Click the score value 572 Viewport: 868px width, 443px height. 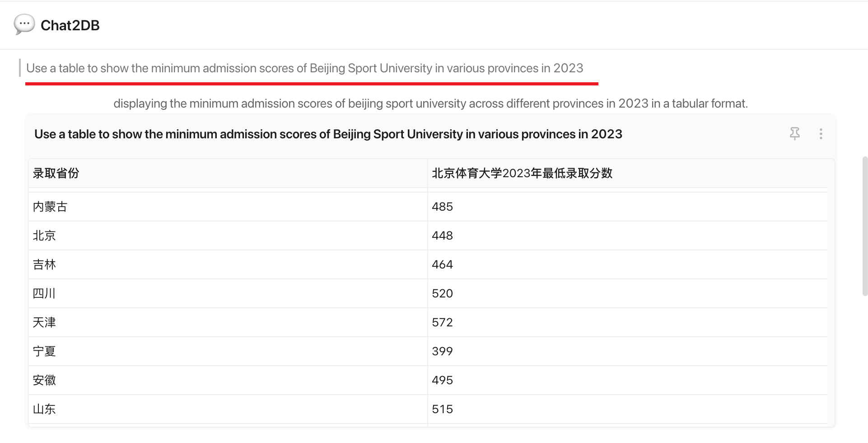442,322
